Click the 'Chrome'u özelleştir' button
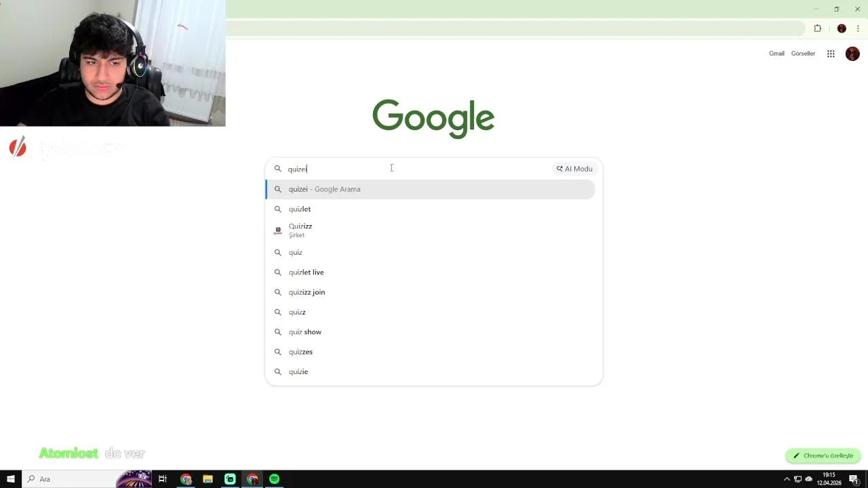The width and height of the screenshot is (868, 488). (x=823, y=455)
